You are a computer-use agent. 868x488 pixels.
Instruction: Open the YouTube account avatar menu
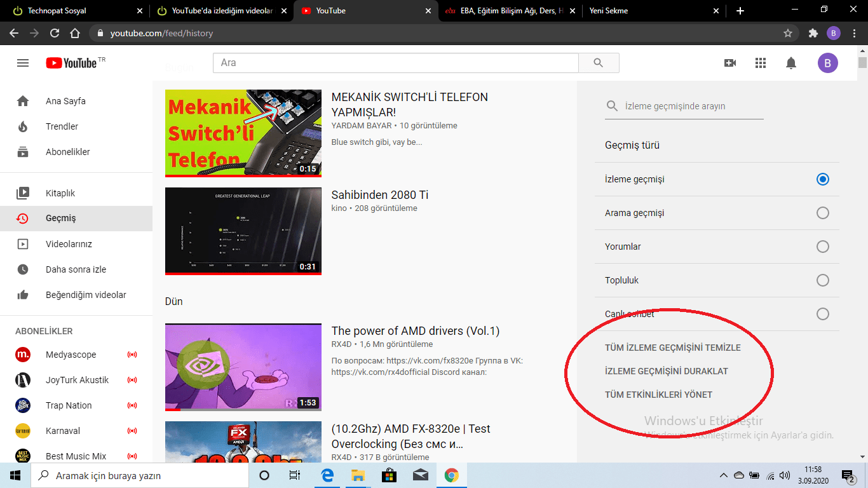point(827,63)
